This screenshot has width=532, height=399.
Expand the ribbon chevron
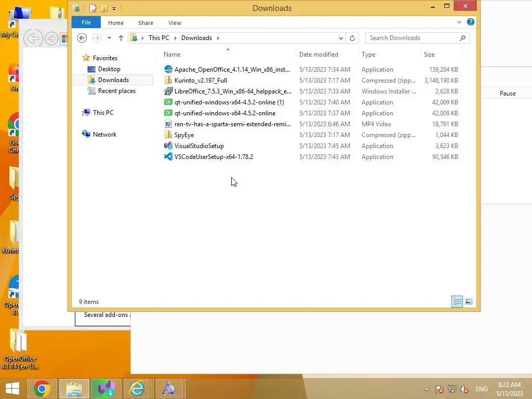[x=459, y=22]
